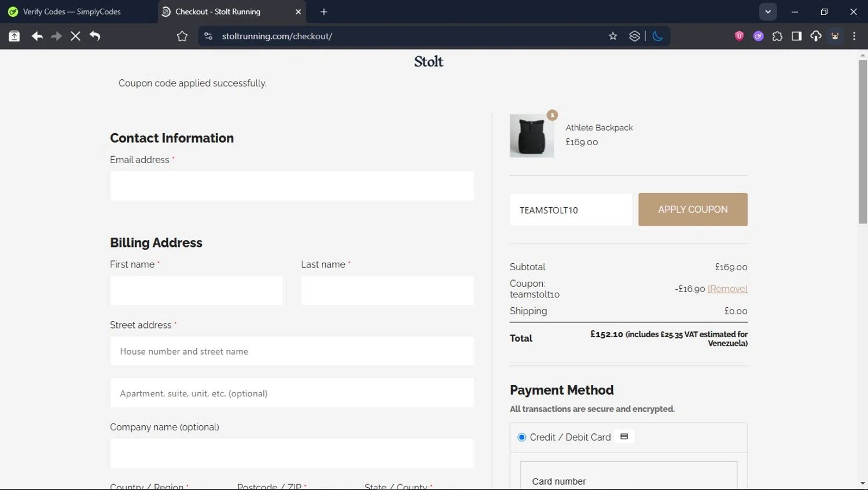This screenshot has height=490, width=868.
Task: Click the undo arrow icon in toolbar
Action: (95, 36)
